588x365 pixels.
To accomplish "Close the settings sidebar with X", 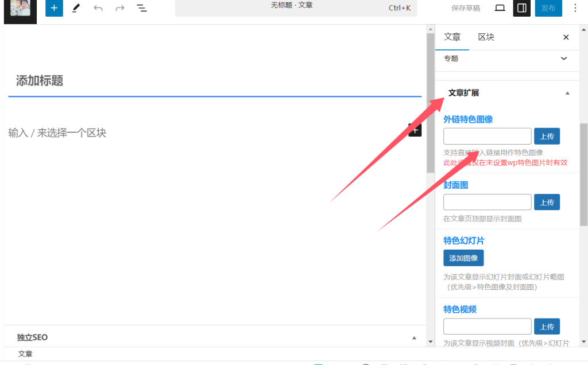I will (x=566, y=37).
